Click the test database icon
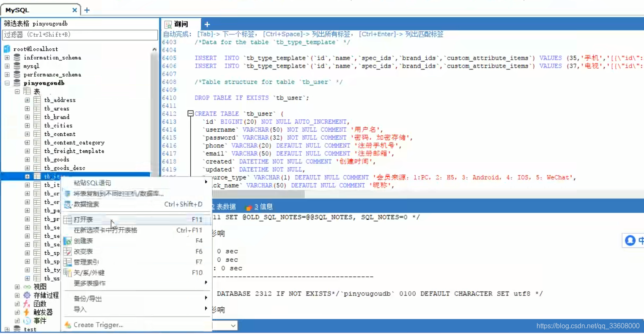 pos(17,329)
